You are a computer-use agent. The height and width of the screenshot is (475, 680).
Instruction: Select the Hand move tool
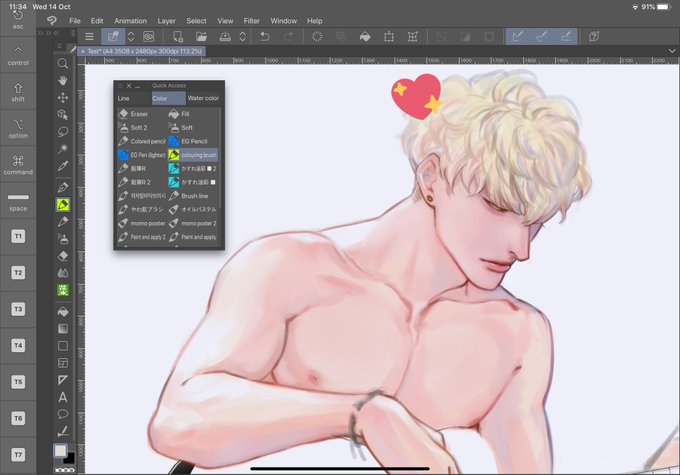click(x=63, y=81)
